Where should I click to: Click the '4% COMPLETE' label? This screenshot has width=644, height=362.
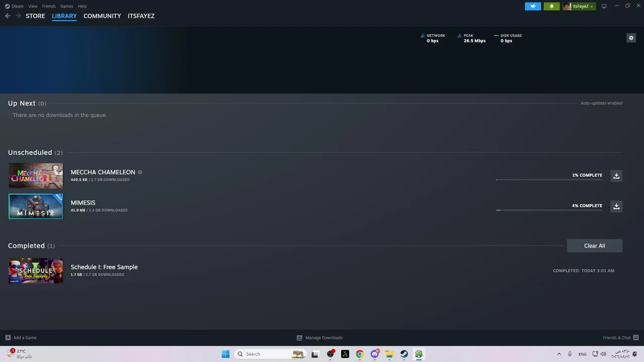(587, 206)
